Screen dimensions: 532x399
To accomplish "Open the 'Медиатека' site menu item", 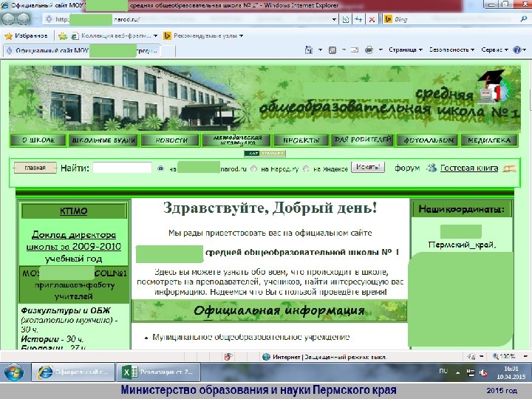I will click(x=489, y=140).
